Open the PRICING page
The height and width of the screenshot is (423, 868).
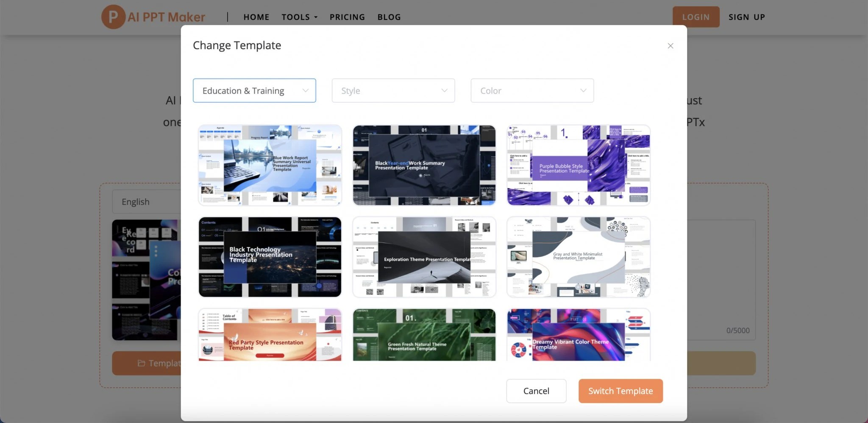[x=347, y=17]
